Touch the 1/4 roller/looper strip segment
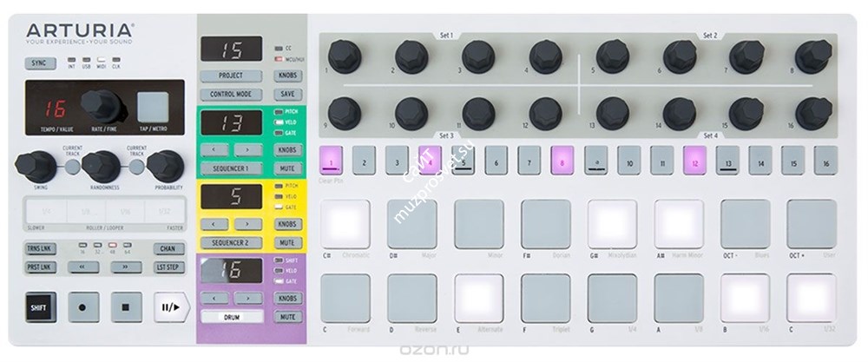Image resolution: width=868 pixels, height=362 pixels. 46,211
